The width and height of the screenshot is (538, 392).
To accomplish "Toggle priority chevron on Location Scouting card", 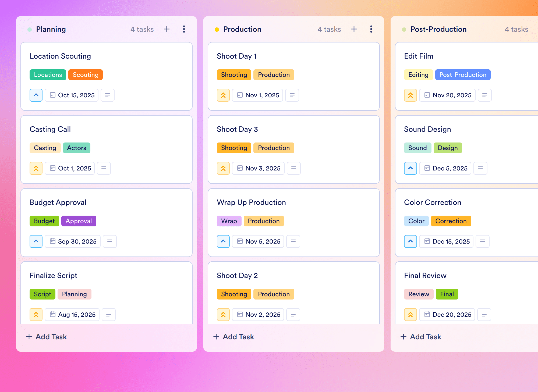I will coord(36,95).
